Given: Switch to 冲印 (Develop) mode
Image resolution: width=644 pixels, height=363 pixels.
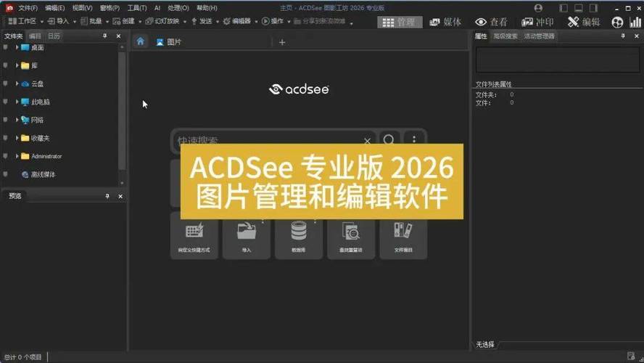Looking at the screenshot, I should [x=537, y=23].
